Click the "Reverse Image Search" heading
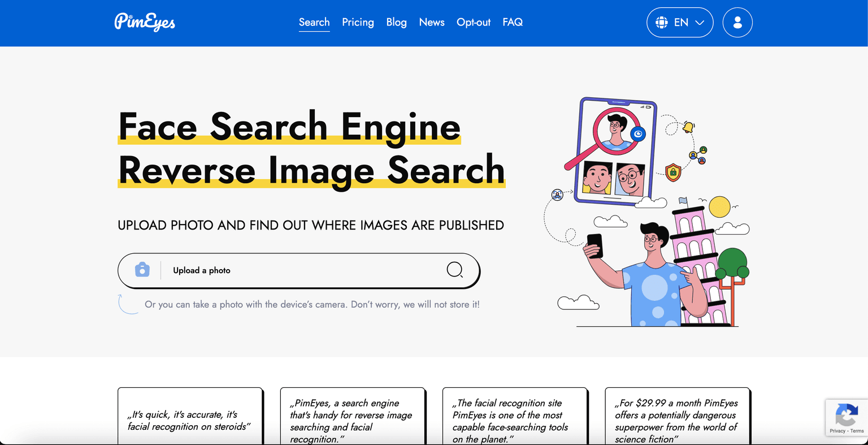The height and width of the screenshot is (445, 868). pyautogui.click(x=311, y=170)
